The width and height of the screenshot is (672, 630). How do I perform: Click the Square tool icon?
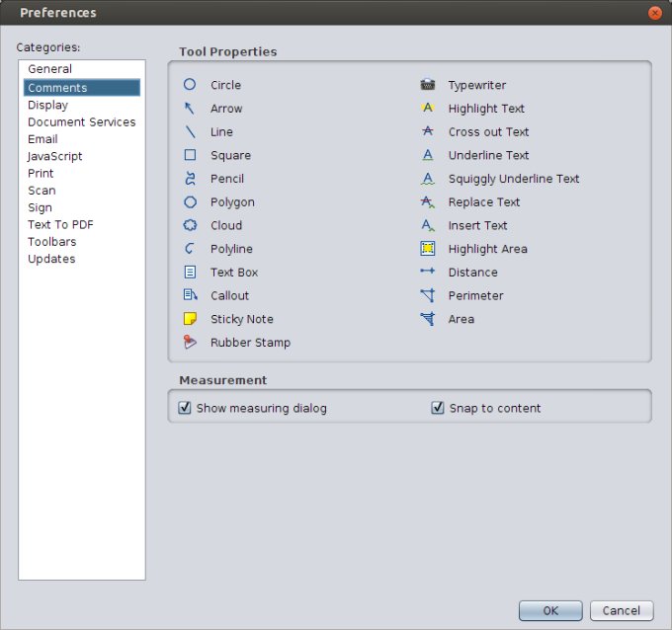[x=190, y=155]
